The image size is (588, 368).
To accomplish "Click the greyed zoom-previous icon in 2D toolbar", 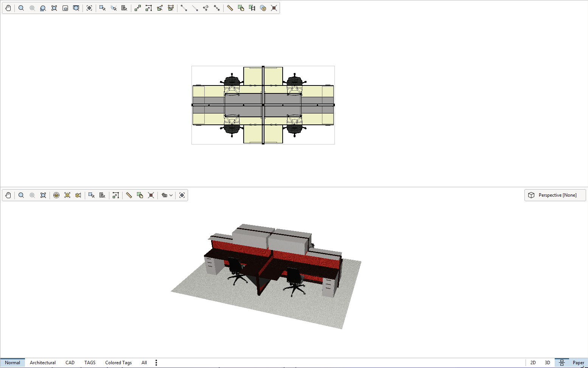I will tap(32, 8).
